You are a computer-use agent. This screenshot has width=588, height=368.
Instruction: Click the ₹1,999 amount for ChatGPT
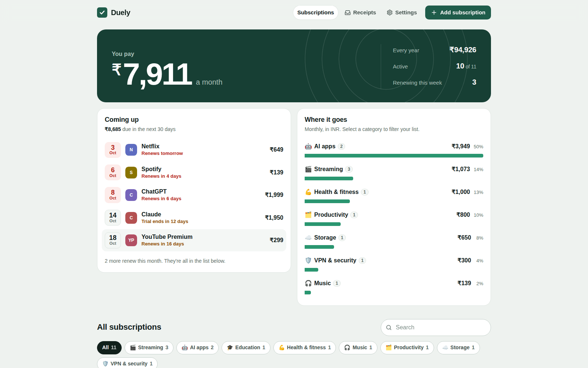[x=274, y=195]
